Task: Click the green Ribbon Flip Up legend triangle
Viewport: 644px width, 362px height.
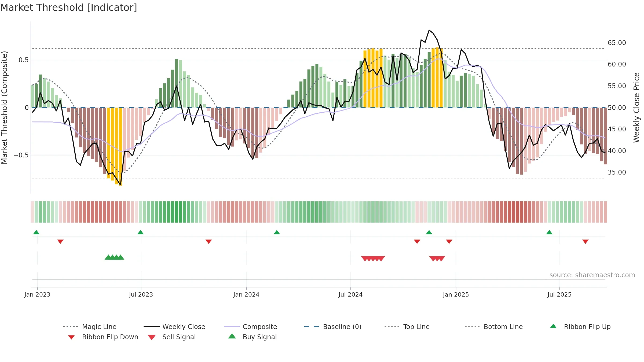Action: [553, 326]
